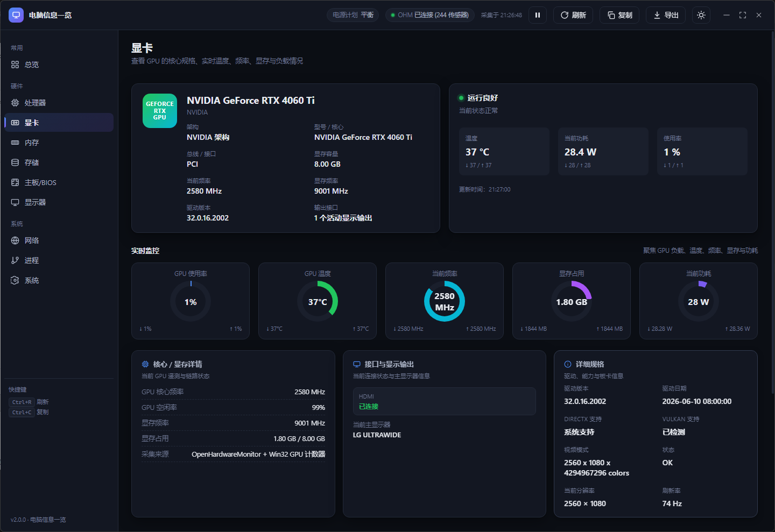Screen dimensions: 775x532
Task: Click the 使用率 1 % status card
Action: (x=702, y=151)
